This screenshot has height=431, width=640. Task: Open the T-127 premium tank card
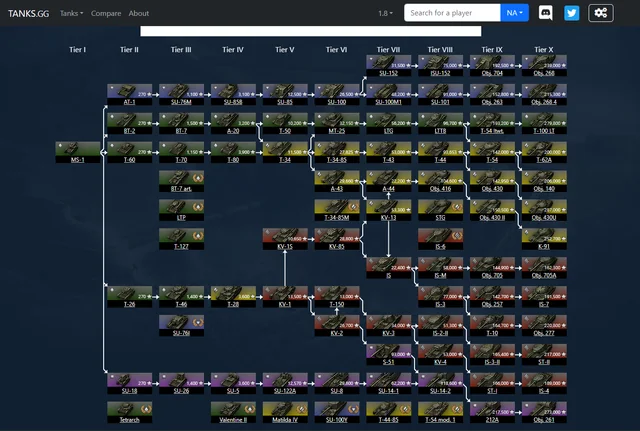coord(181,239)
